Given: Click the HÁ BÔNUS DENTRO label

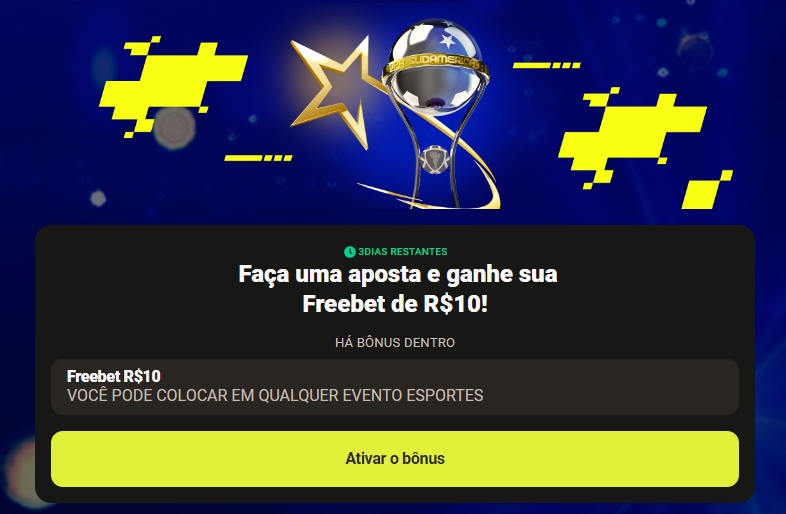Looking at the screenshot, I should tap(395, 342).
